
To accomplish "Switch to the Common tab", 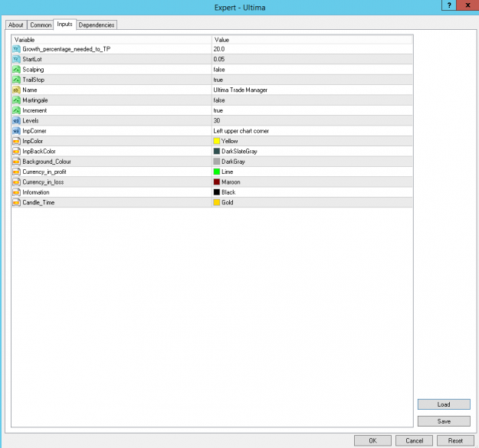I will point(41,25).
